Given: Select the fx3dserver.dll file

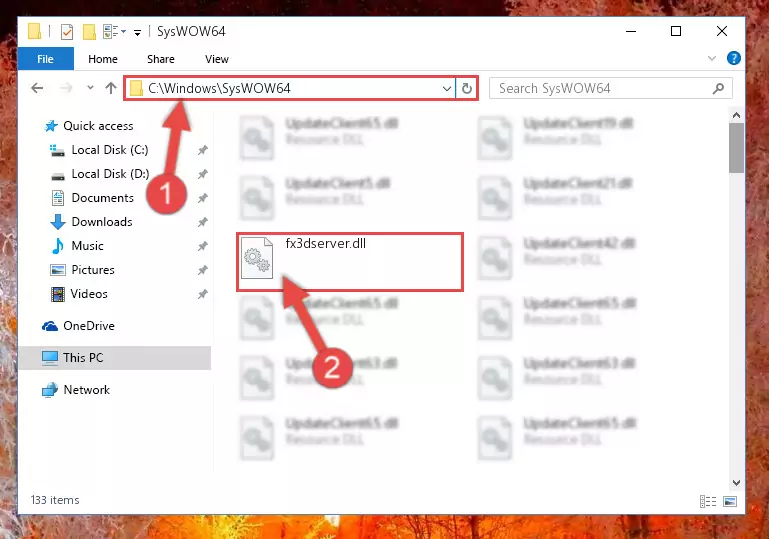Looking at the screenshot, I should (350, 262).
